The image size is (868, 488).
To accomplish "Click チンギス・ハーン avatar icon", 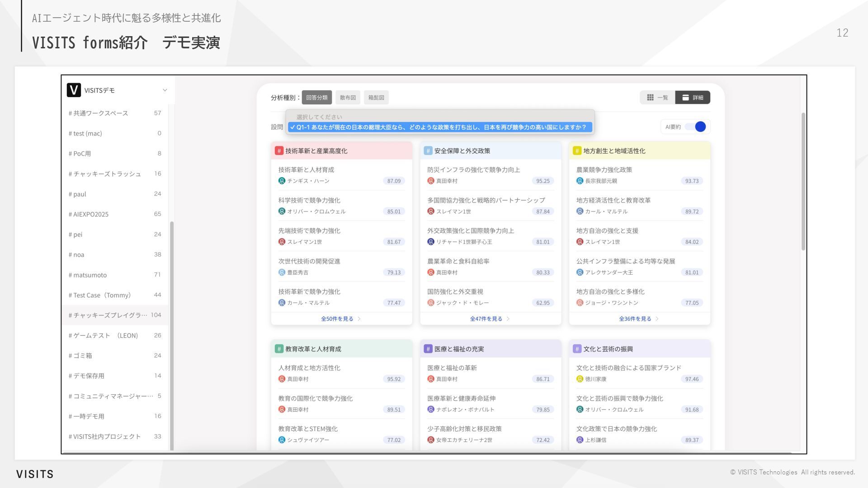I will pos(282,181).
